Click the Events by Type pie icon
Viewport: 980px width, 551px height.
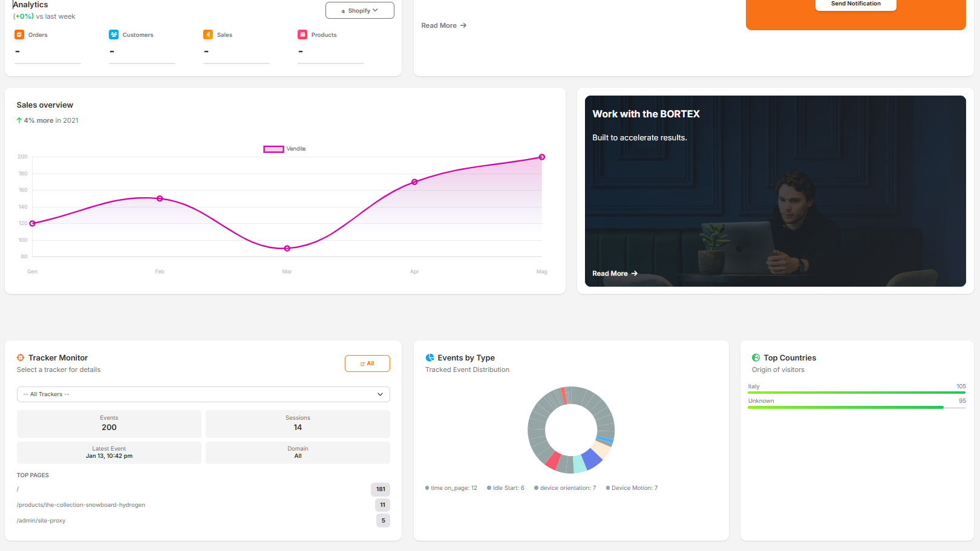[430, 357]
